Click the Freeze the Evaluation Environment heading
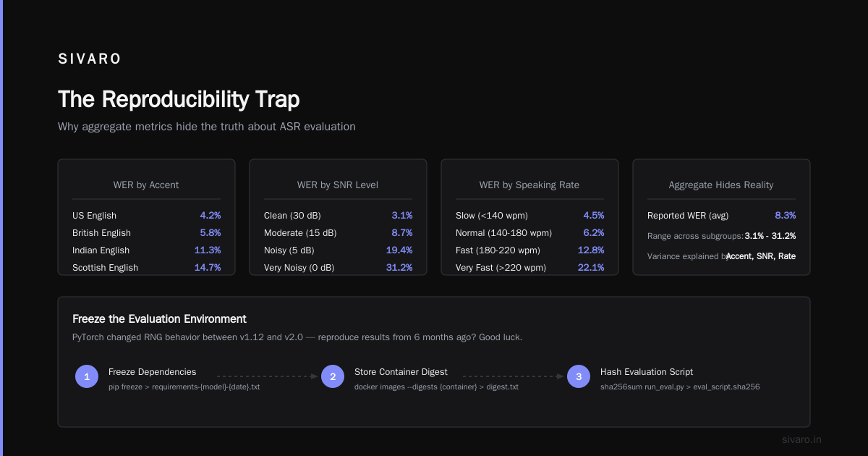 [159, 318]
